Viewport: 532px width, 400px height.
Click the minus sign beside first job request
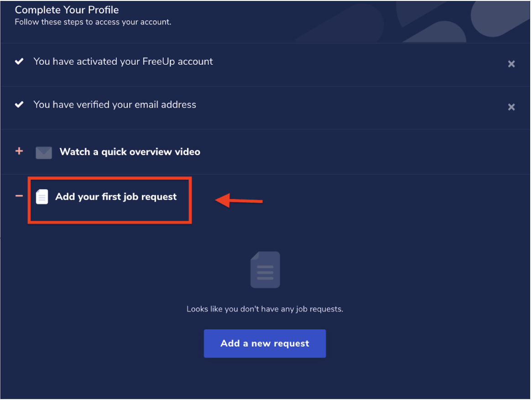click(19, 195)
